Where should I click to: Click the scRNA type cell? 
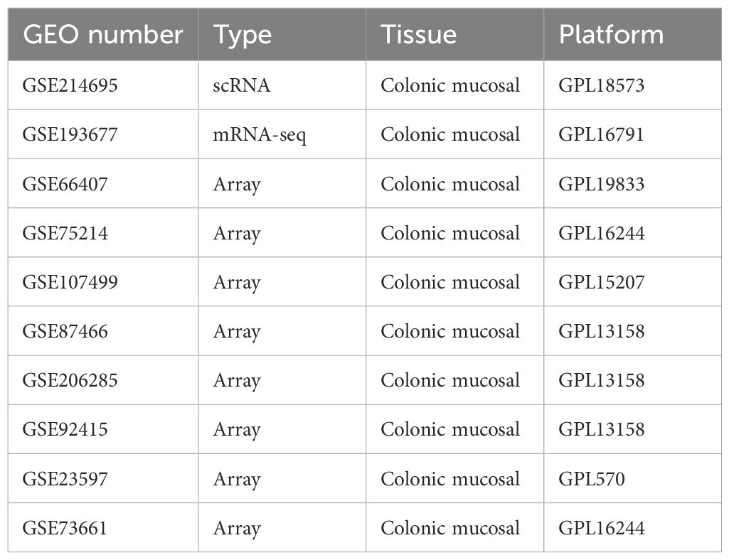coord(243,85)
